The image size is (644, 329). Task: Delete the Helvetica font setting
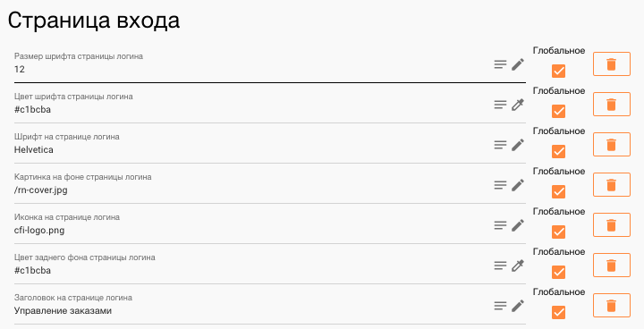pos(612,145)
